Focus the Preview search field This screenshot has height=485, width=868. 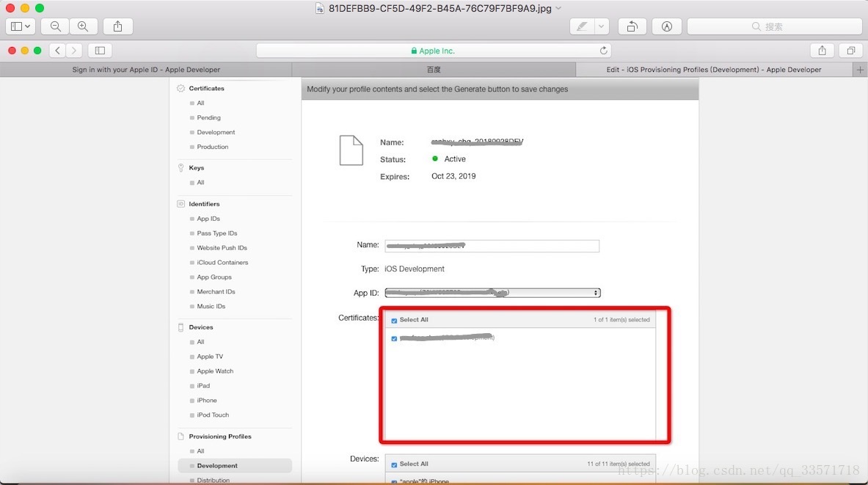click(x=774, y=26)
